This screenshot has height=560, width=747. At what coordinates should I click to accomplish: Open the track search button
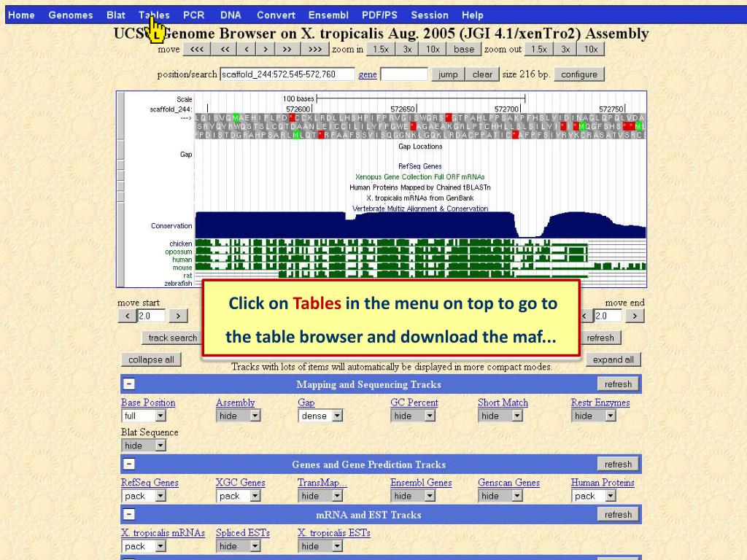[x=172, y=338]
